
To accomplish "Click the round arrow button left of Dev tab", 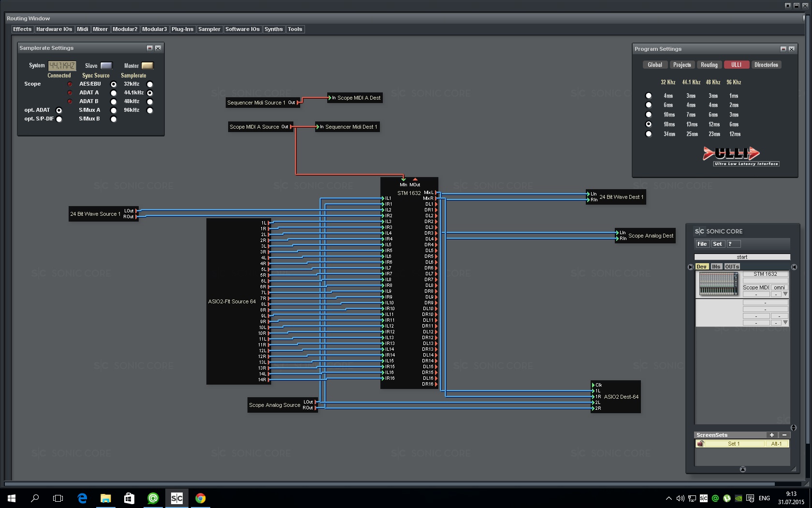I will click(x=690, y=267).
